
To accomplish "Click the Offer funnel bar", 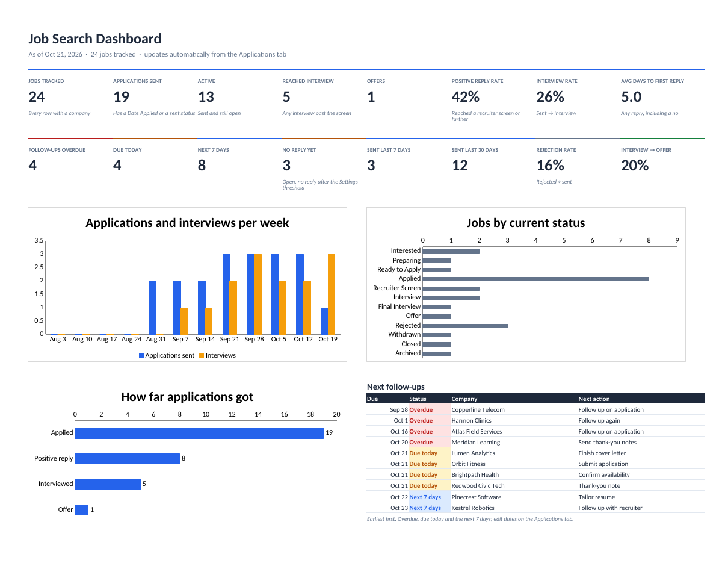I will (x=81, y=509).
